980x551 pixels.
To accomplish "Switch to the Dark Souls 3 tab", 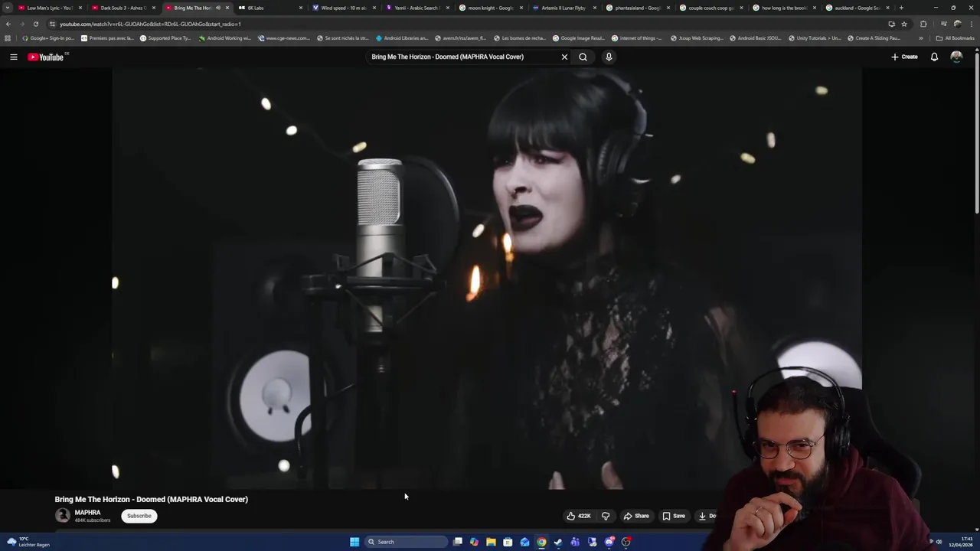I will pos(122,8).
